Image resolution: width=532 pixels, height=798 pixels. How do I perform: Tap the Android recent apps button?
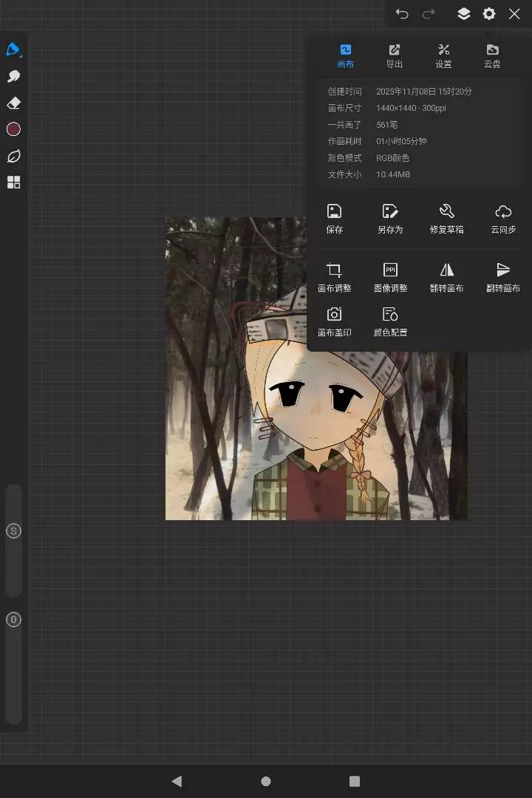[x=355, y=781]
